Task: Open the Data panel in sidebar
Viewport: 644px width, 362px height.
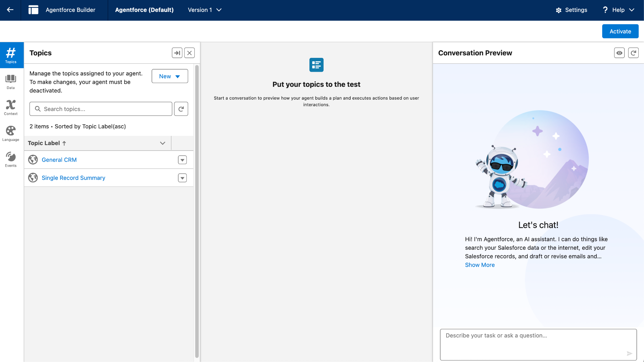Action: tap(11, 81)
